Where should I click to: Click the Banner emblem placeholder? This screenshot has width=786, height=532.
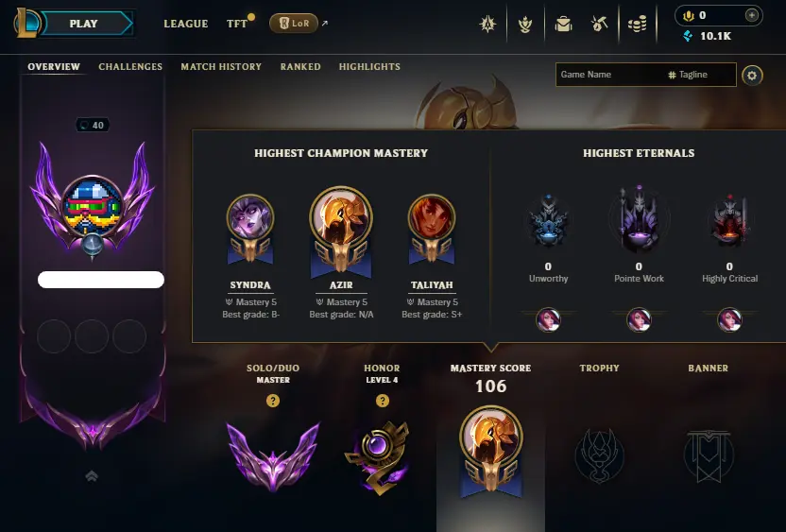[x=709, y=455]
